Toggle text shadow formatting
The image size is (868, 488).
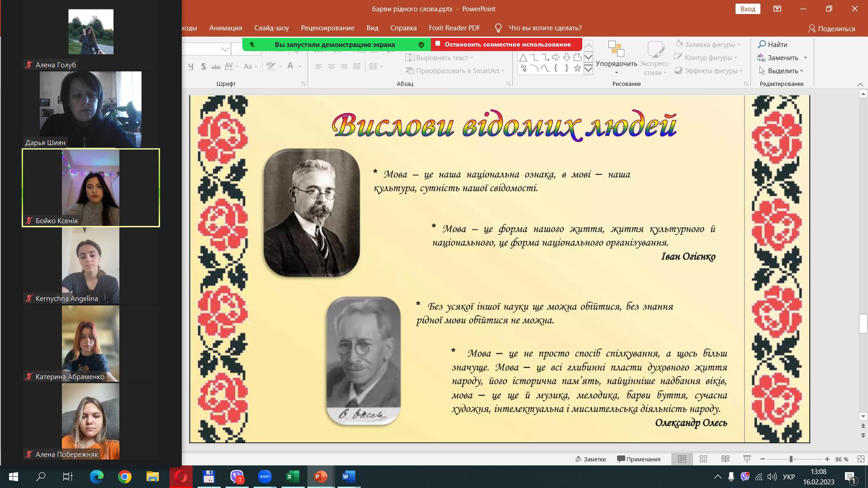(203, 66)
